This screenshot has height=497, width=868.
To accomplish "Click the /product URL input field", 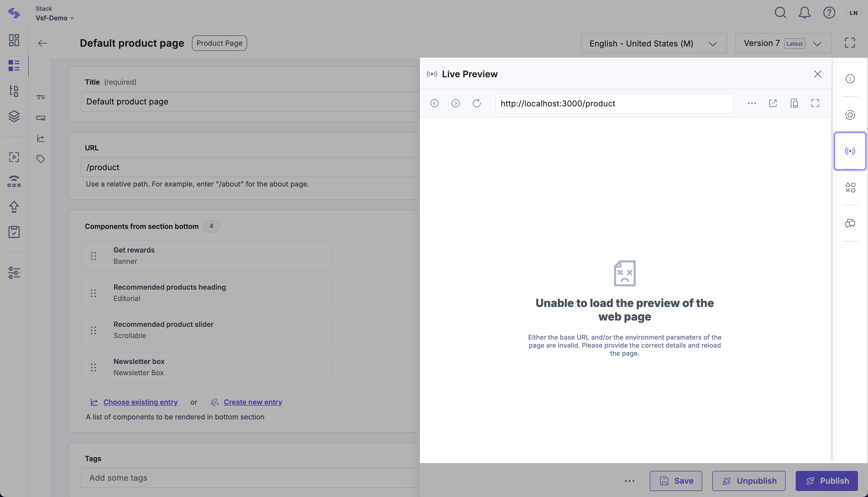I will pos(249,167).
